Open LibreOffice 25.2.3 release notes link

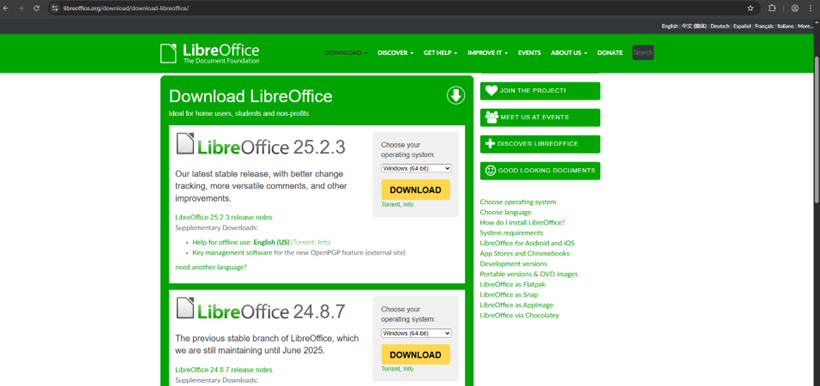coord(224,217)
